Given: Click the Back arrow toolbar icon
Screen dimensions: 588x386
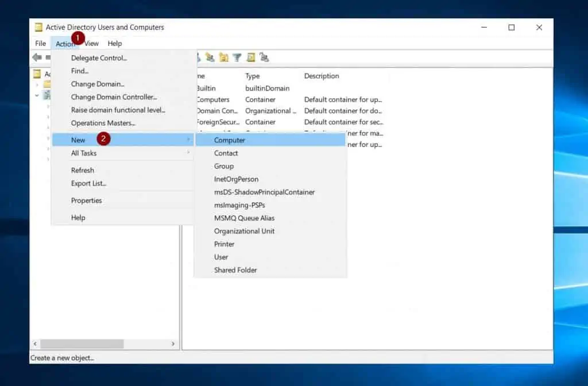Looking at the screenshot, I should (x=37, y=57).
